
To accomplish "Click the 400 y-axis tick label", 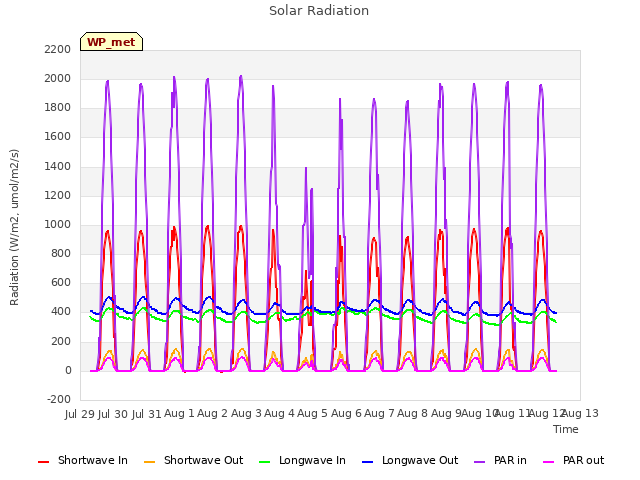I will pyautogui.click(x=61, y=312).
